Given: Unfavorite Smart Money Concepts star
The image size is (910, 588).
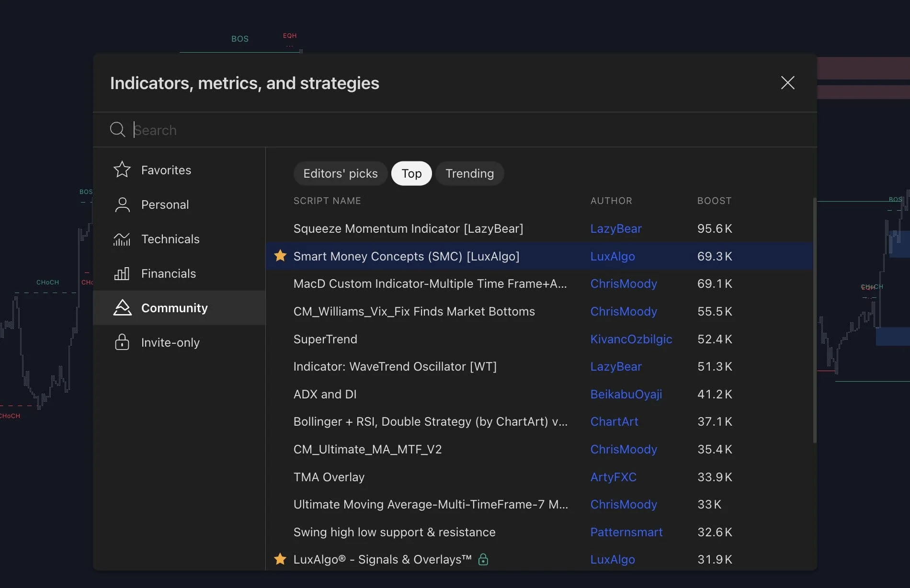Looking at the screenshot, I should (x=280, y=256).
